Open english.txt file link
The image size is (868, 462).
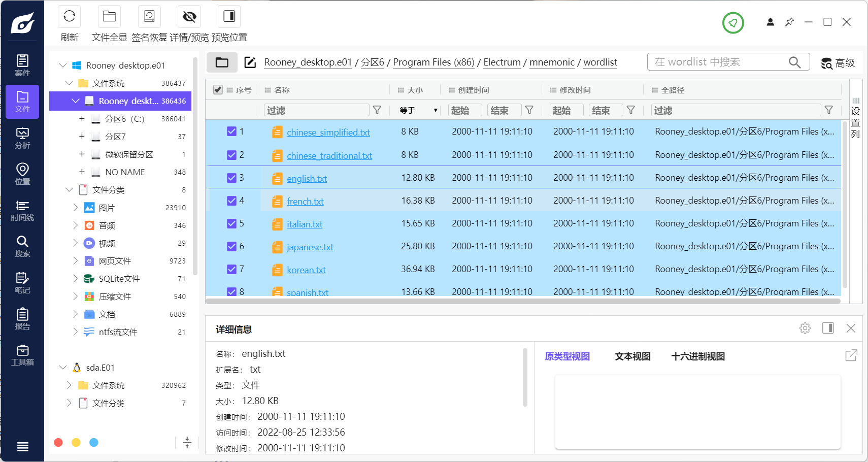pos(307,179)
